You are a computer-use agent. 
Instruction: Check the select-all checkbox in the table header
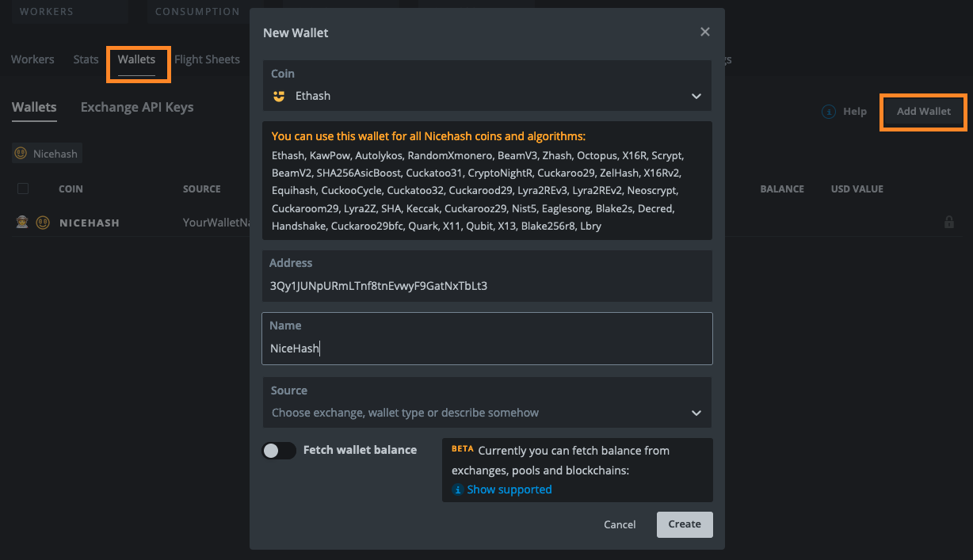pos(23,189)
